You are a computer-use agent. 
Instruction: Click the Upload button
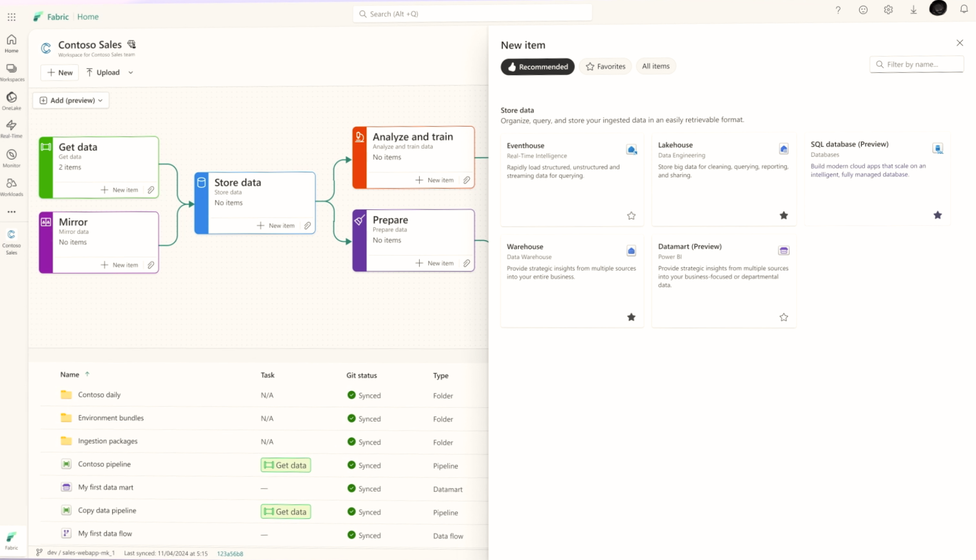(102, 72)
